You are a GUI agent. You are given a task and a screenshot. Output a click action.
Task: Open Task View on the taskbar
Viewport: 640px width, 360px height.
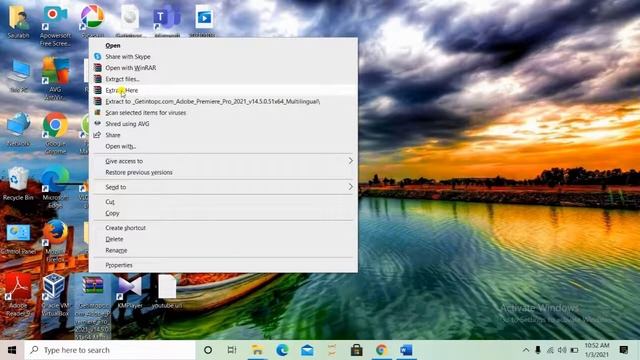click(232, 350)
